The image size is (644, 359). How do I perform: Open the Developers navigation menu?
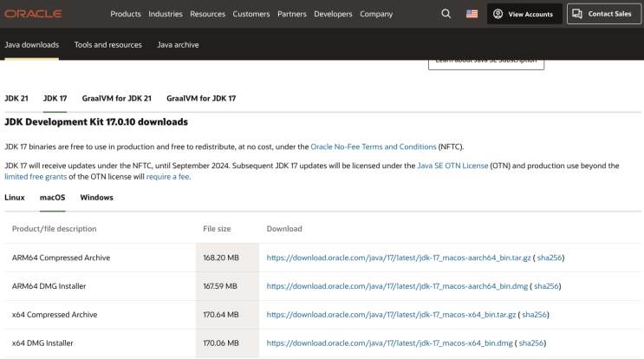tap(333, 14)
